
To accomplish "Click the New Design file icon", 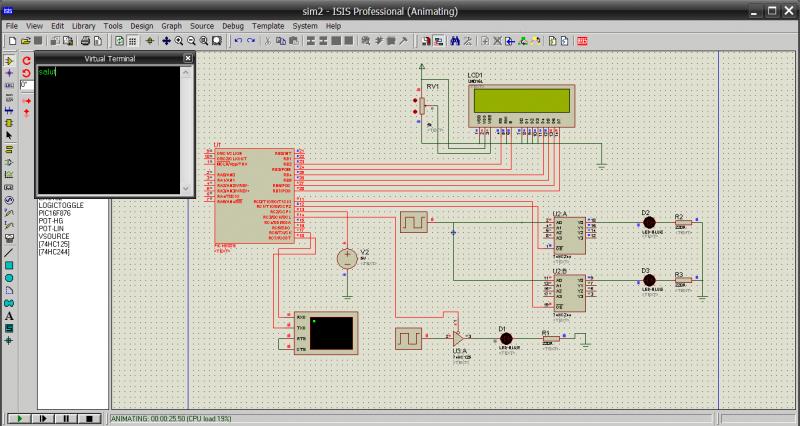I will pyautogui.click(x=11, y=41).
